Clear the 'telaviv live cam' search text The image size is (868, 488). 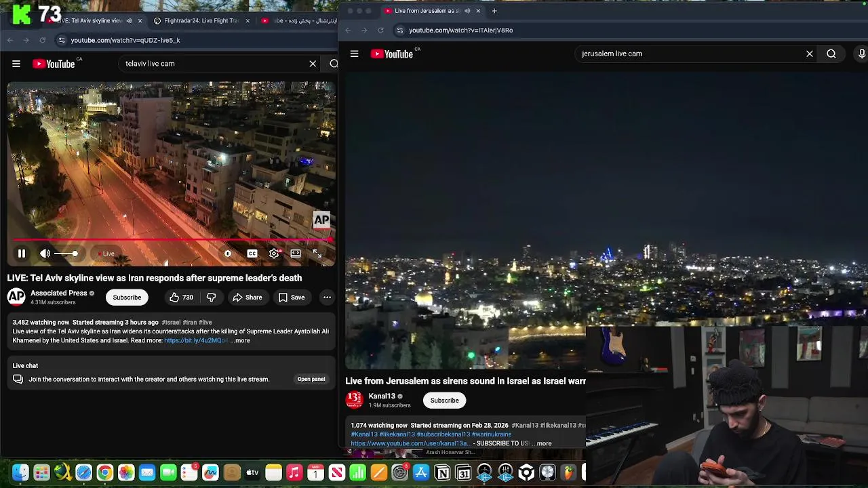pyautogui.click(x=313, y=64)
